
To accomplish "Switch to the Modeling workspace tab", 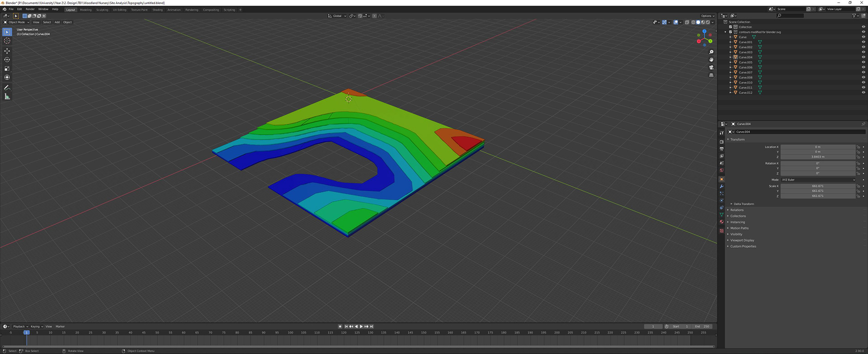I will coord(85,9).
